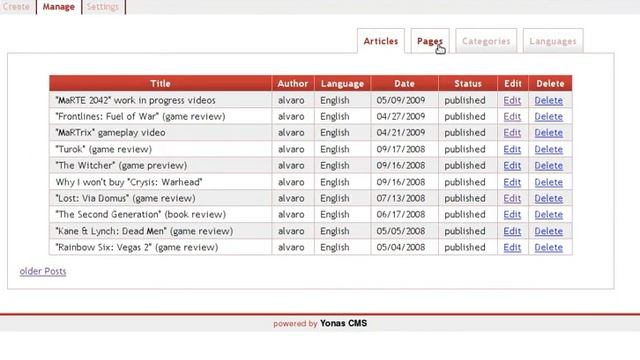Select "The Witcher" (game preview) title cell
This screenshot has width=640, height=360.
(160, 166)
